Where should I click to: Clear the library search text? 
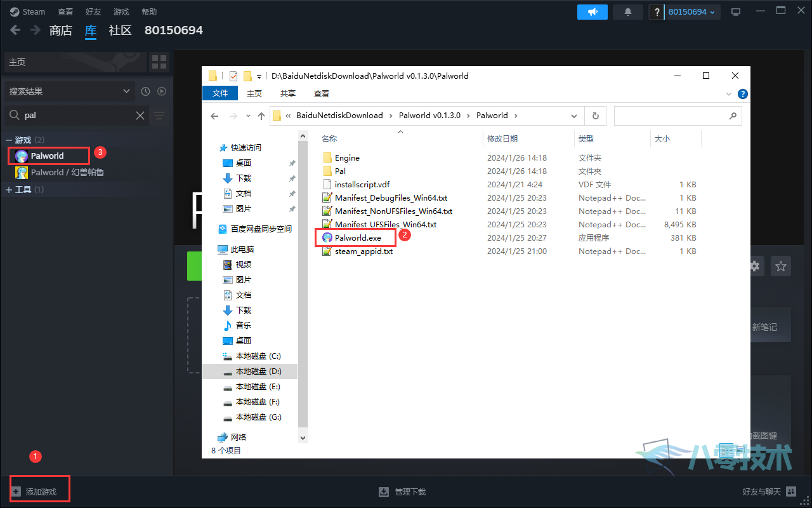[140, 116]
